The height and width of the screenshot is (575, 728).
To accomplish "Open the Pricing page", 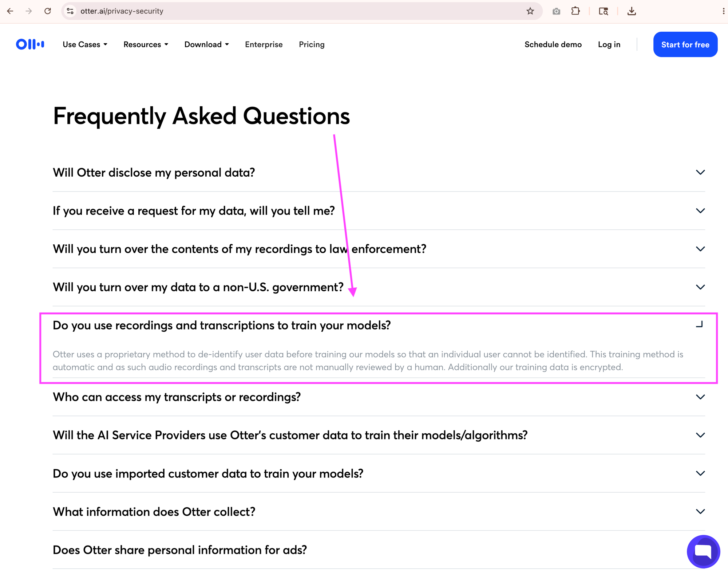I will (x=312, y=44).
